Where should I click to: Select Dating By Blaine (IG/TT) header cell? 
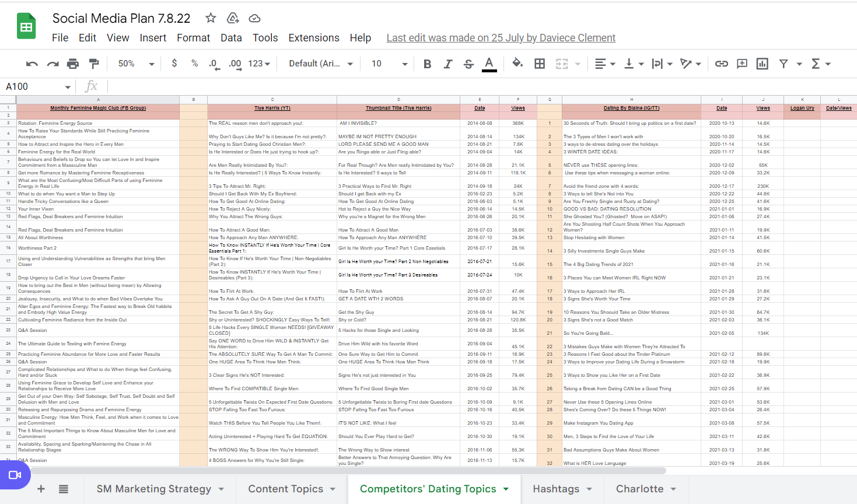[632, 108]
